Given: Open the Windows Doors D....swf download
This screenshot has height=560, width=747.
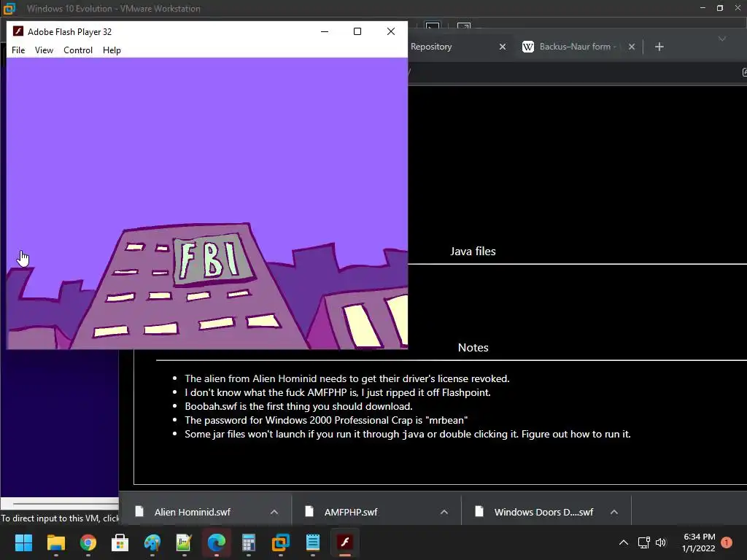Looking at the screenshot, I should 543,512.
